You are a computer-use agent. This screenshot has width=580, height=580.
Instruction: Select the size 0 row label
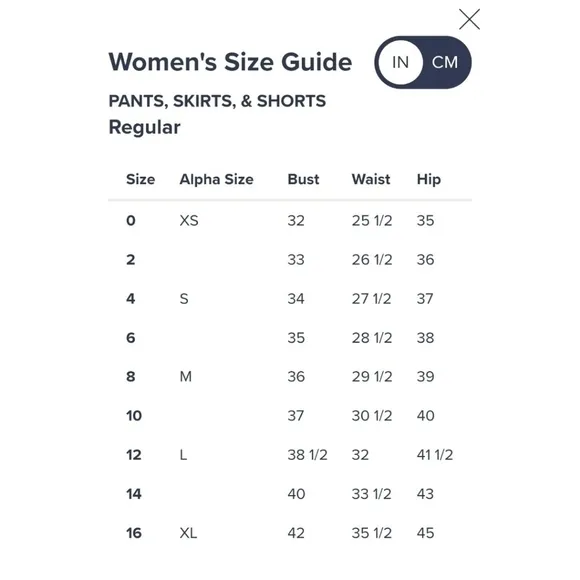click(131, 220)
